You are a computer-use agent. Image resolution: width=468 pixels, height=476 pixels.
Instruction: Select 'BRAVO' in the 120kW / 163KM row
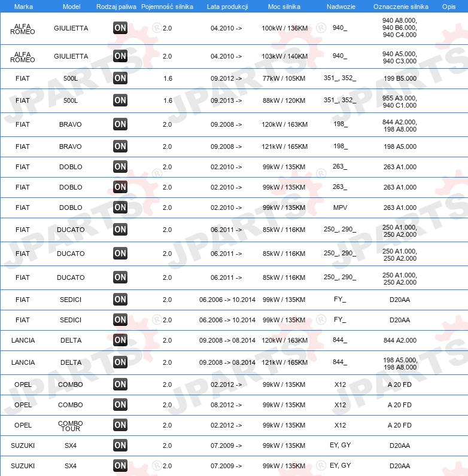click(x=70, y=124)
